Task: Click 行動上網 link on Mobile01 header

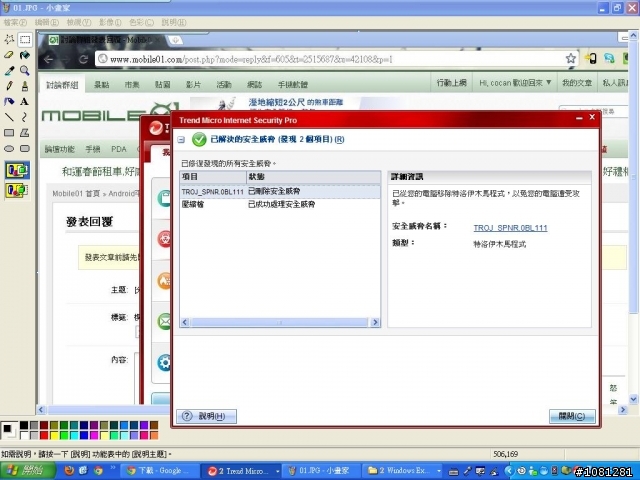Action: [x=451, y=83]
